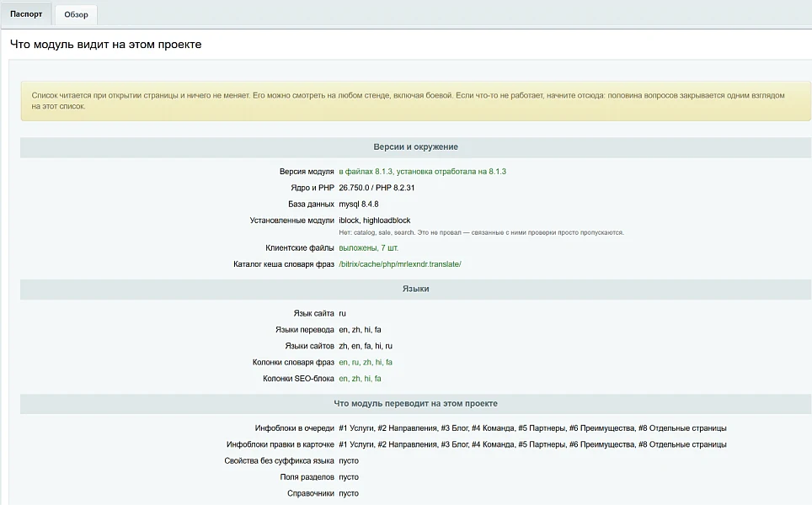This screenshot has height=505, width=812.
Task: Click the Поля разделов label
Action: pos(307,477)
